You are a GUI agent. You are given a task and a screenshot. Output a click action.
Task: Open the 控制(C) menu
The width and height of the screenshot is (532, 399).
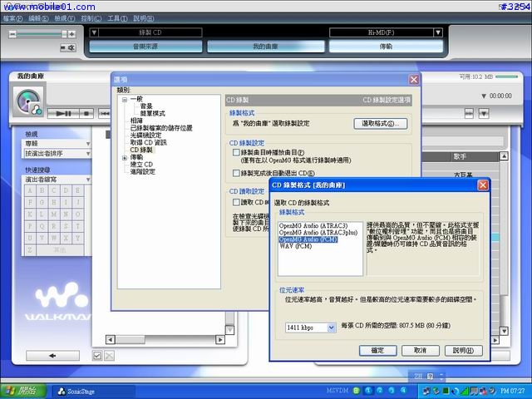point(91,18)
